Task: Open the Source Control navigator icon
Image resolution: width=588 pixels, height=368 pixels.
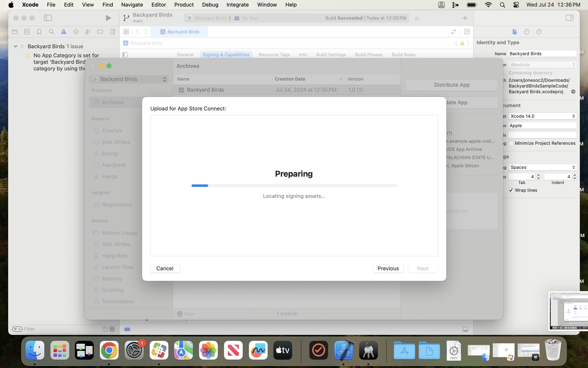Action: (x=27, y=32)
